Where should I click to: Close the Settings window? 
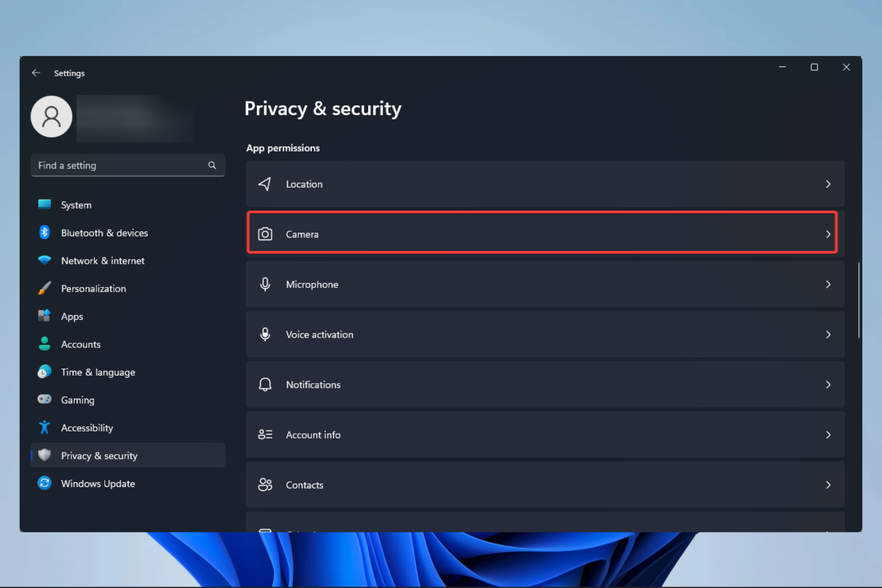pyautogui.click(x=846, y=67)
